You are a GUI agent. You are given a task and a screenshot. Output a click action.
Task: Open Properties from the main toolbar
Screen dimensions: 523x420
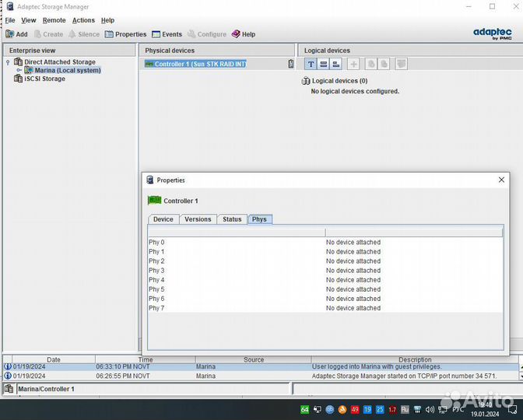click(125, 34)
